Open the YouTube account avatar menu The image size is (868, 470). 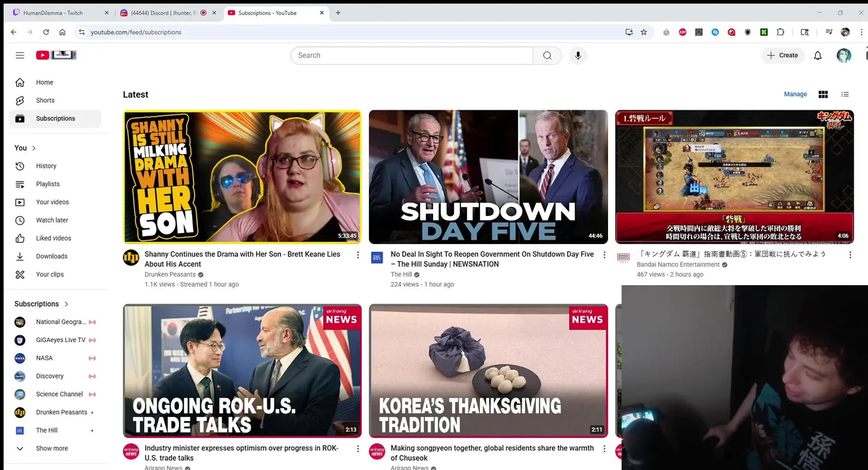pos(844,55)
